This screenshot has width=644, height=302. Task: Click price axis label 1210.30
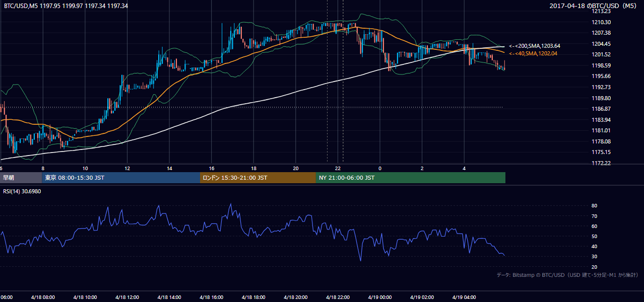click(x=602, y=22)
